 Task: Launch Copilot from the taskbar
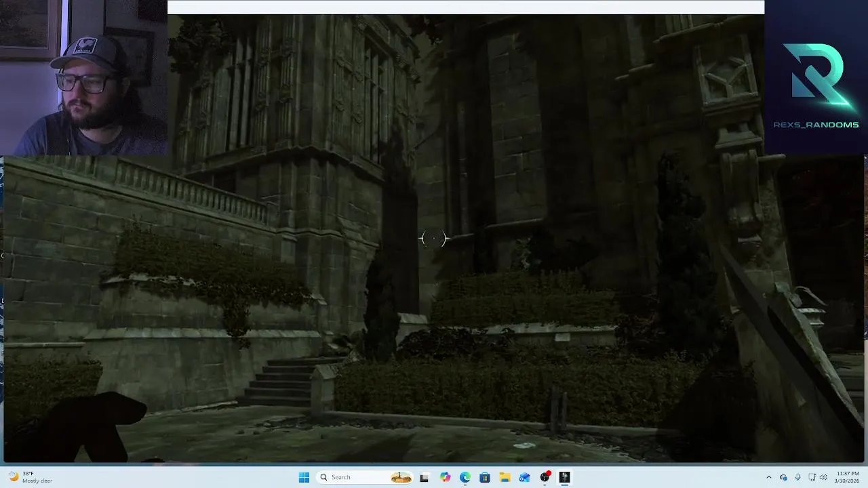(x=445, y=477)
